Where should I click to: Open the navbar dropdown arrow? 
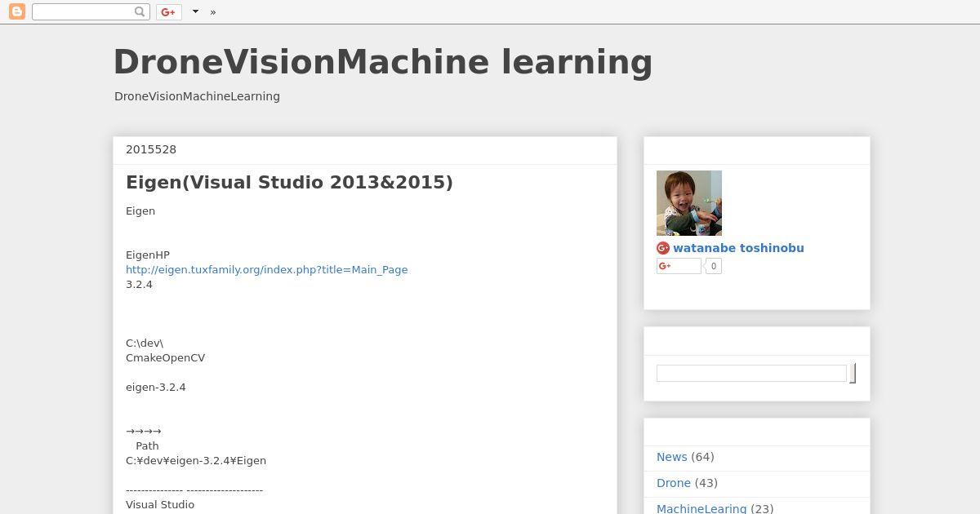tap(195, 11)
